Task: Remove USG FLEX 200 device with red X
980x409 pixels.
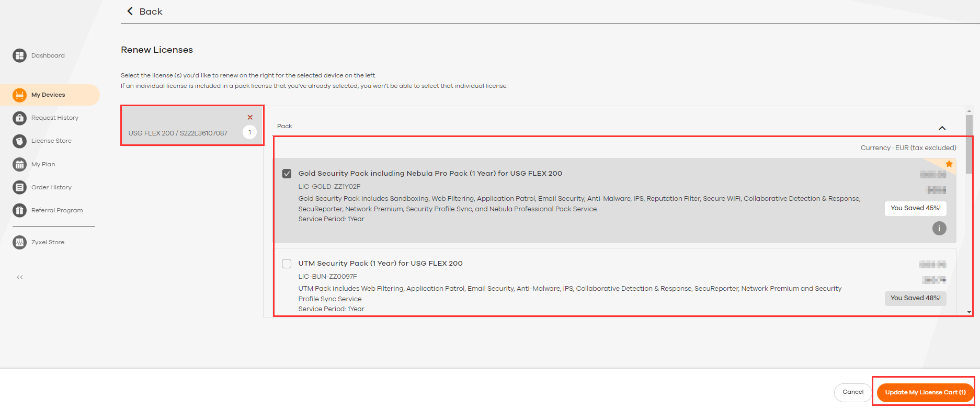Action: click(x=250, y=117)
